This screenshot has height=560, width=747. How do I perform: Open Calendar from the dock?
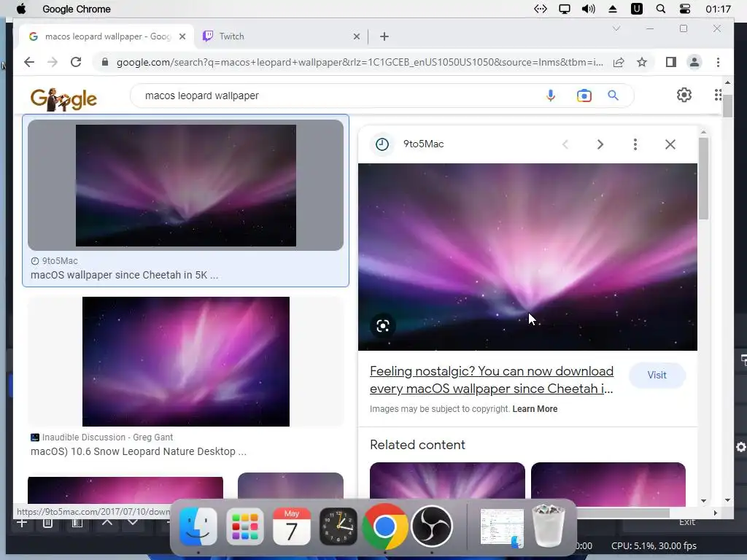[292, 526]
